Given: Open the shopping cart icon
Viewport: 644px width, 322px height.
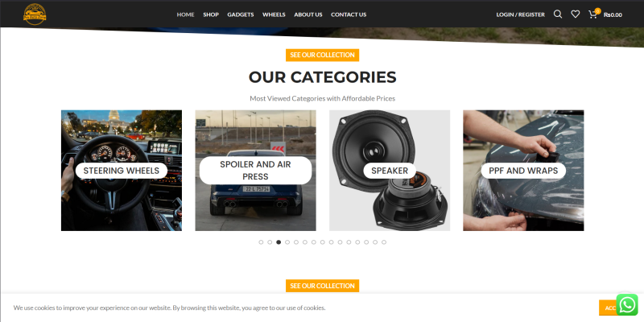Looking at the screenshot, I should click(592, 14).
